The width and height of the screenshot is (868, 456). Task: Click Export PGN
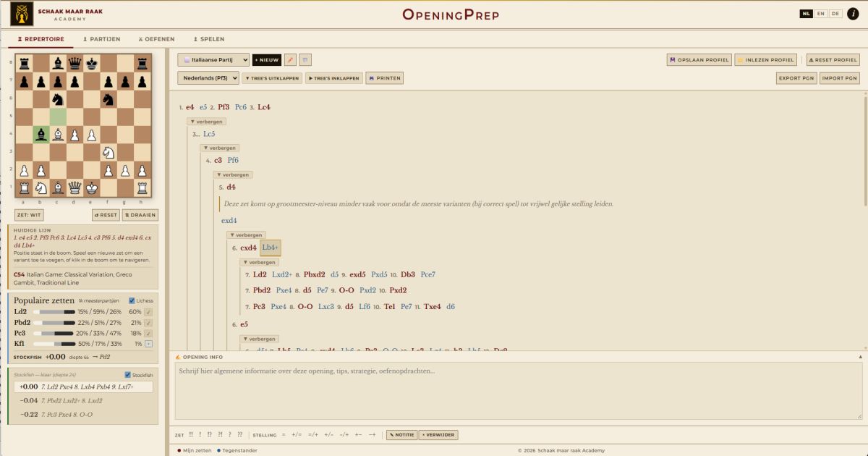pos(796,78)
